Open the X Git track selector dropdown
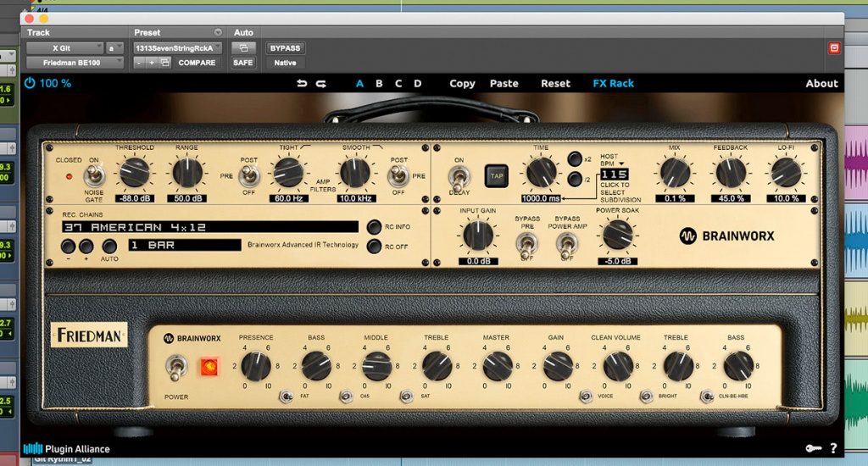This screenshot has height=466, width=868. (64, 48)
